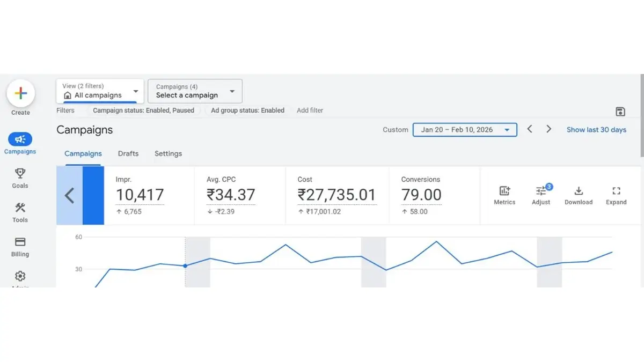This screenshot has width=644, height=362.
Task: Click the solid blue scorecard strip
Action: pyautogui.click(x=93, y=195)
